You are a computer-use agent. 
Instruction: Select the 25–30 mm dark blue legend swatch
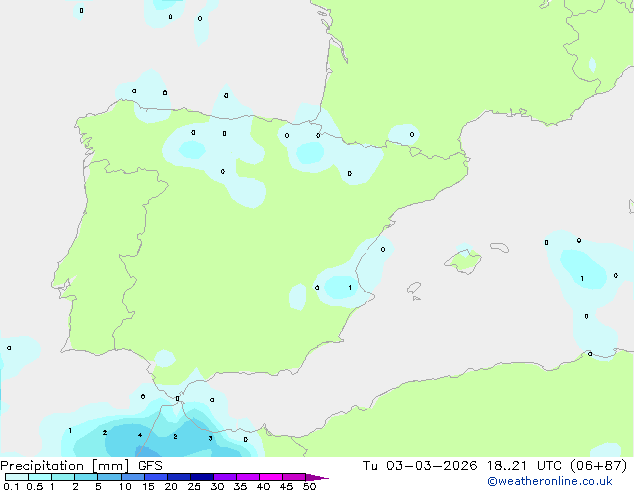tap(202, 477)
